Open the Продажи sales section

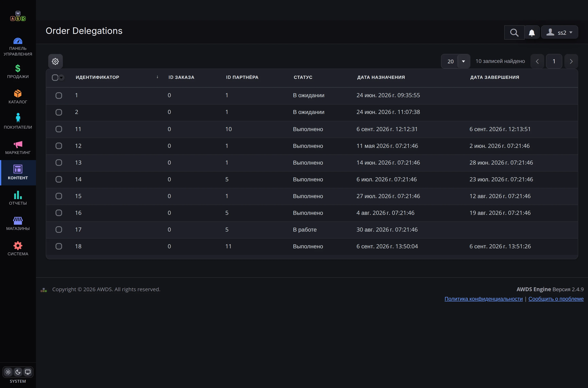click(x=18, y=71)
